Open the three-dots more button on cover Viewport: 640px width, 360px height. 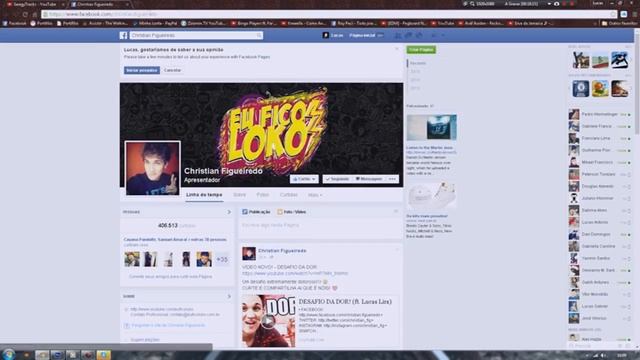coord(392,179)
